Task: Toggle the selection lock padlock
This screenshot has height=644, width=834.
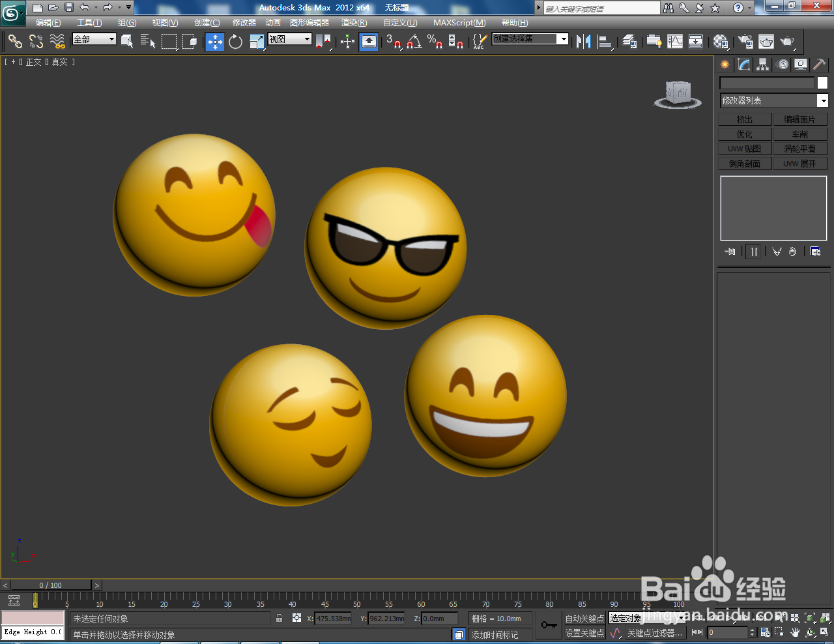Action: (x=280, y=619)
